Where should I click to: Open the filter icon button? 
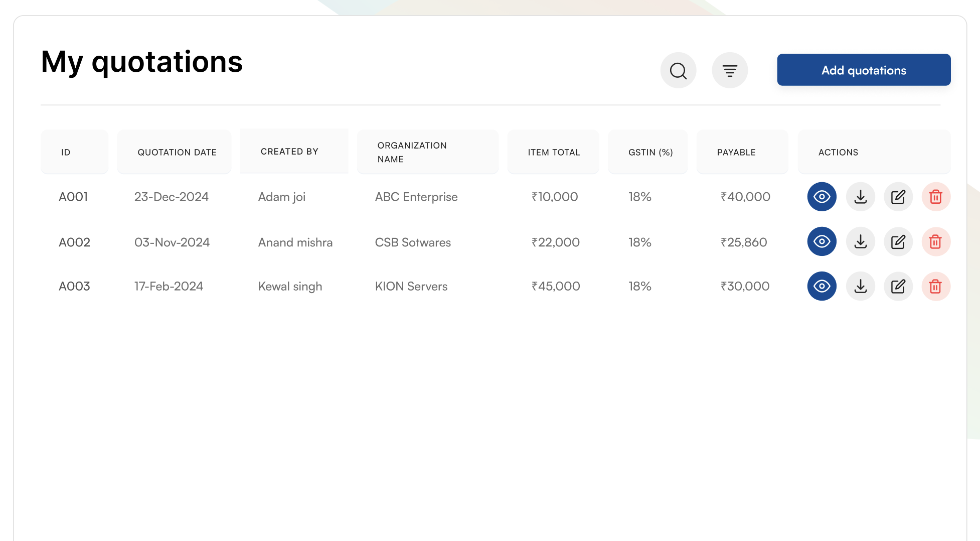730,70
